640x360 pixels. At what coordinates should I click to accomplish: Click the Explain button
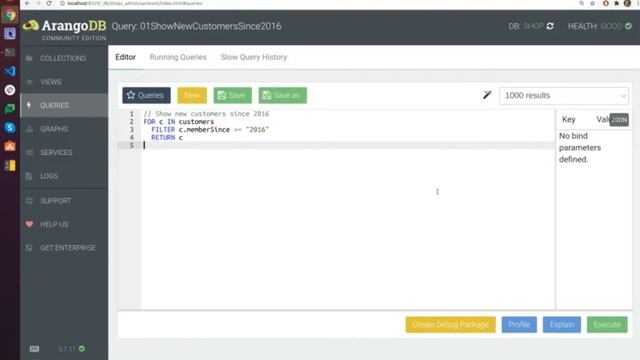562,324
